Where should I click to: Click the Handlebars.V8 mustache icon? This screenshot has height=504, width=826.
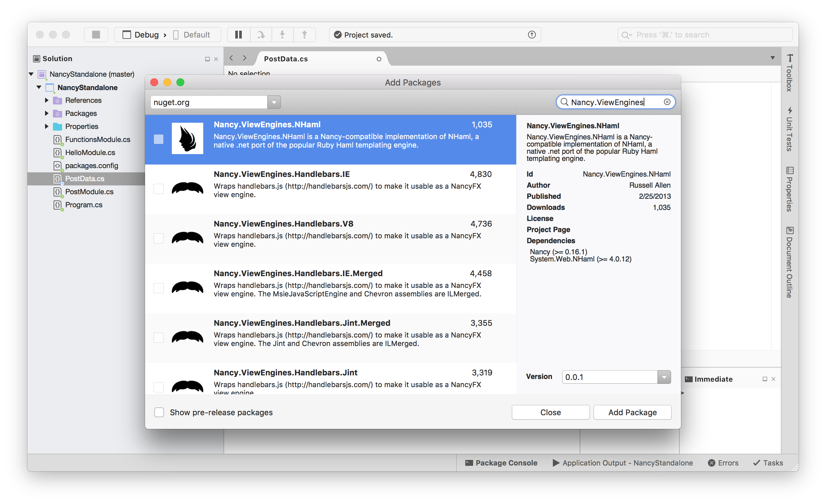pyautogui.click(x=188, y=238)
